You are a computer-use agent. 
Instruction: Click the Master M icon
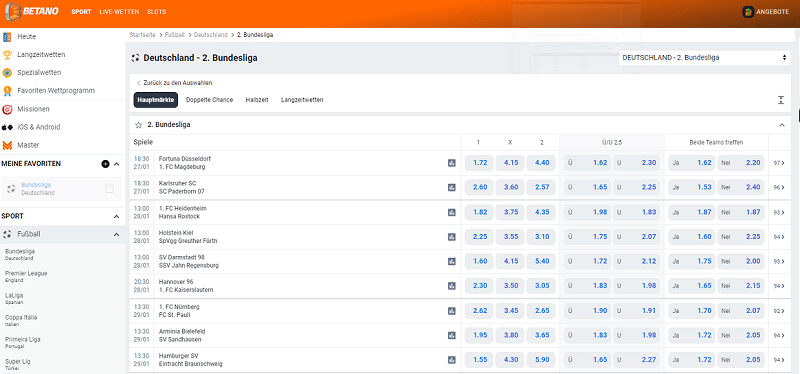(x=7, y=145)
